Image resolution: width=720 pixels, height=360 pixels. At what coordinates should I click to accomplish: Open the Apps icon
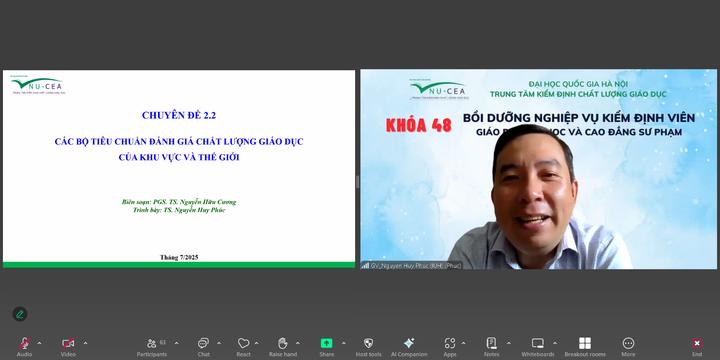450,347
